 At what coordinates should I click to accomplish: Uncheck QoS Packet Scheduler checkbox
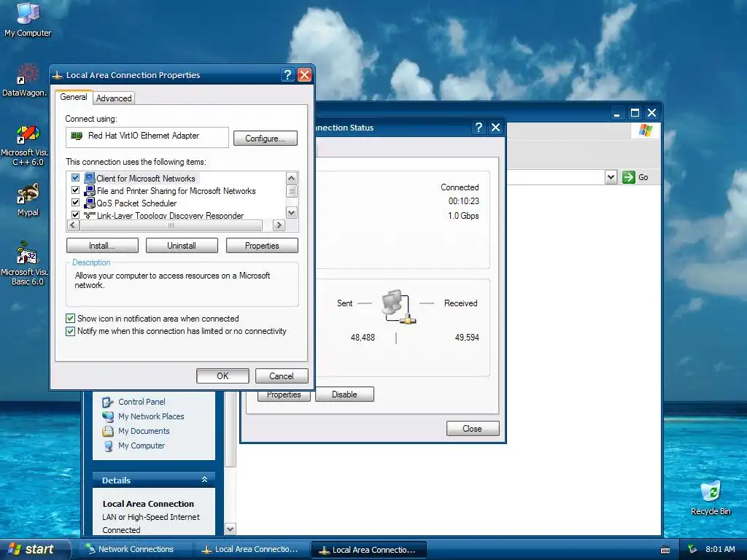pyautogui.click(x=75, y=203)
